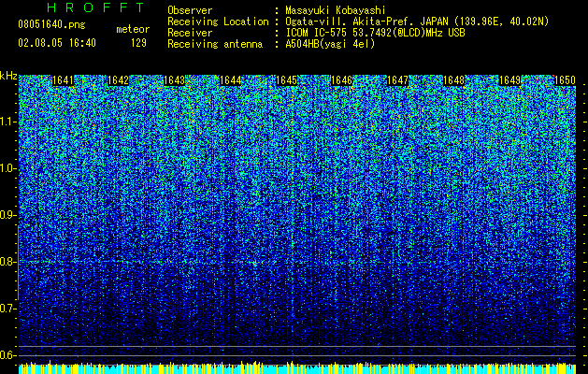
Task: Click the Receiving Location label
Action: 218,22
